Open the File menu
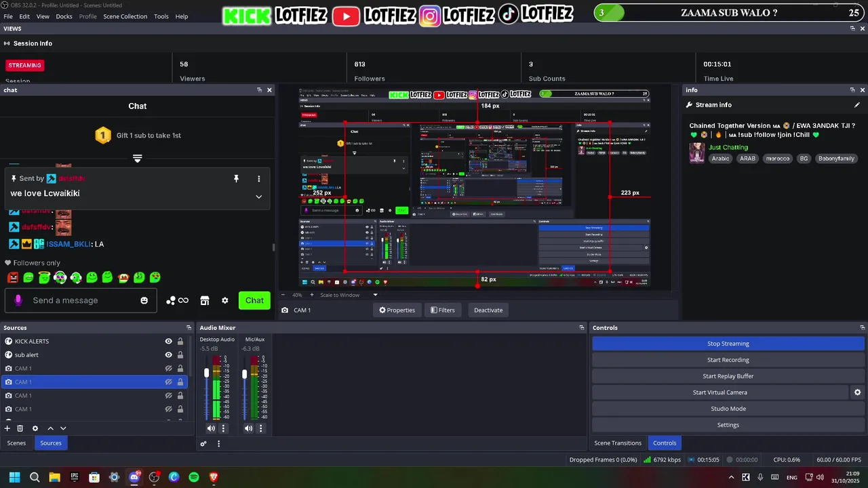The height and width of the screenshot is (488, 868). point(8,16)
